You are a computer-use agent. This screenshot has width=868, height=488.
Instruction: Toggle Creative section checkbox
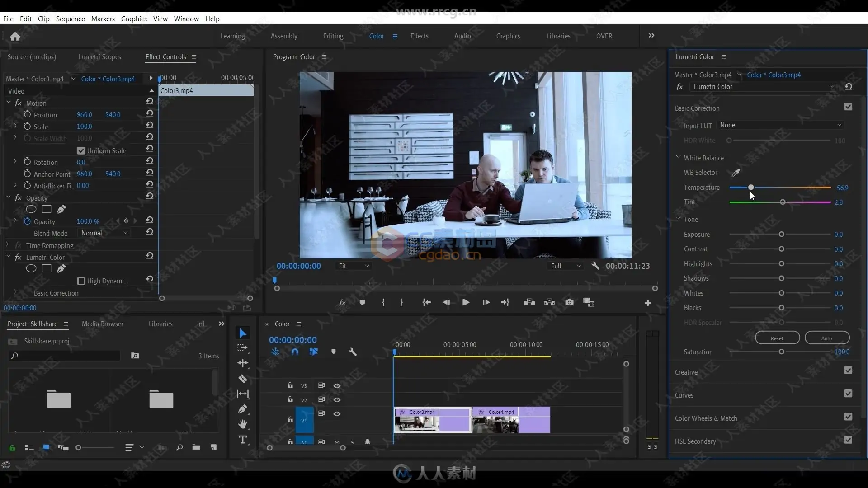[848, 371]
